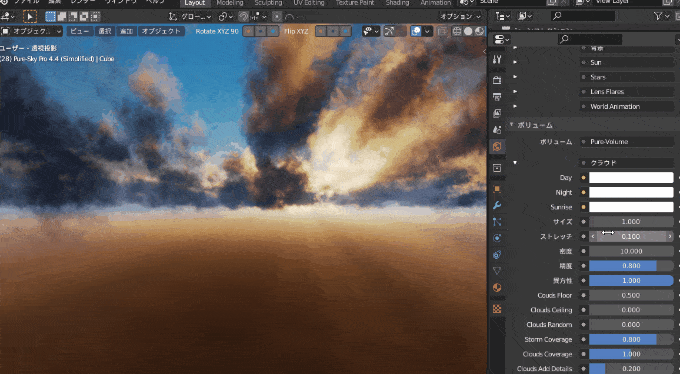Toggle viewport overlays display
The image size is (680, 374).
point(416,31)
